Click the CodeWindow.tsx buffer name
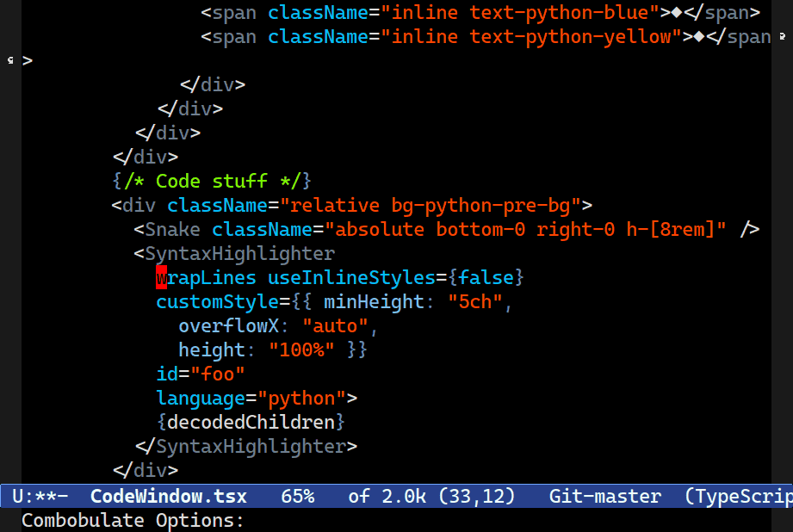Image resolution: width=793 pixels, height=532 pixels. (169, 496)
